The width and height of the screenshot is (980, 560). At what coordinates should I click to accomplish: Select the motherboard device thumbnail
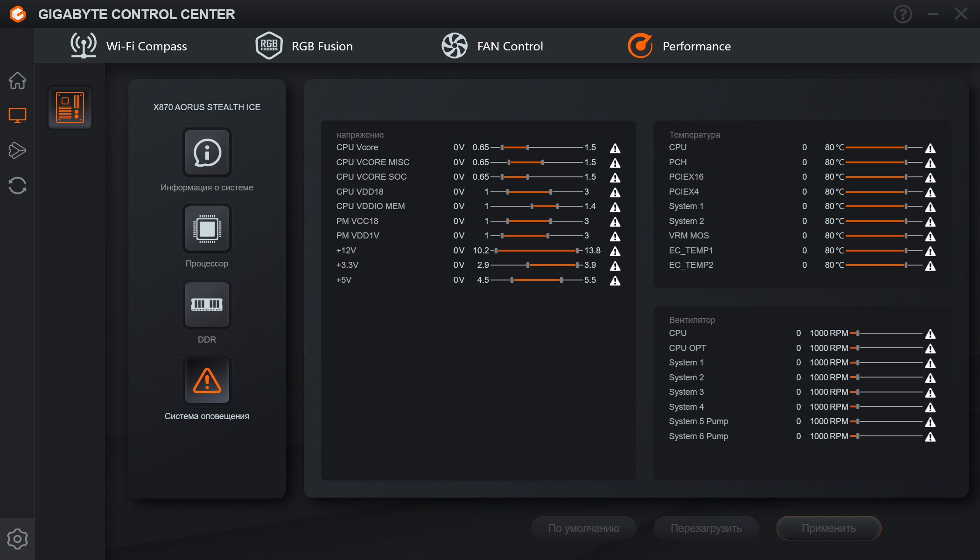coord(70,108)
